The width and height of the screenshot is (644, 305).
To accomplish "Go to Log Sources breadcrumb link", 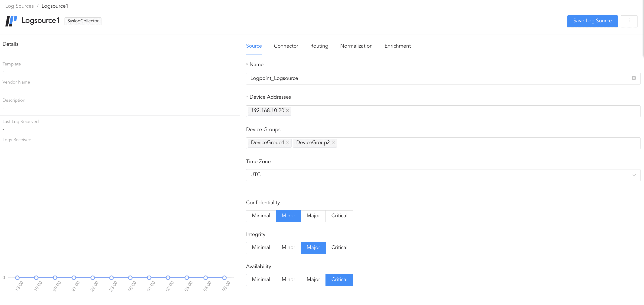I will 20,6.
